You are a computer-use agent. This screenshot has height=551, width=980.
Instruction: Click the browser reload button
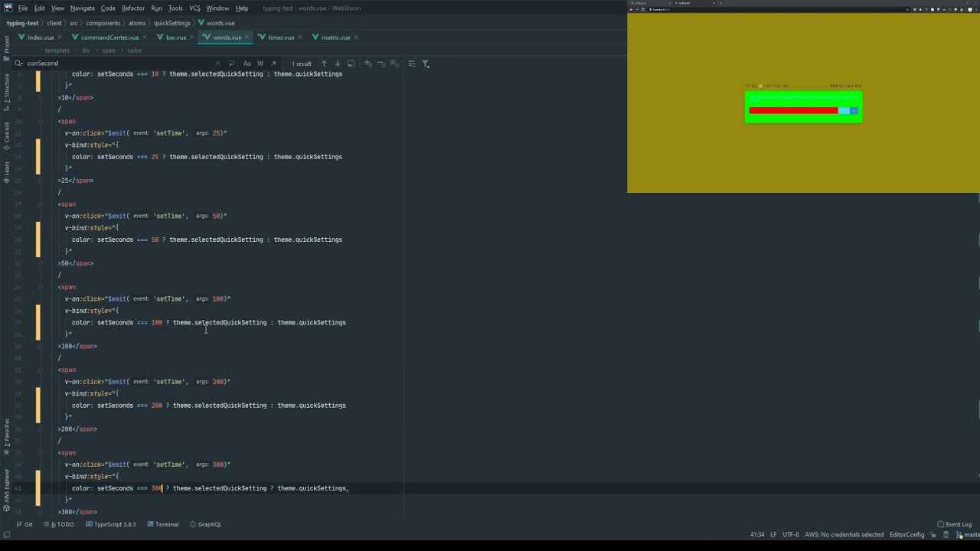[x=643, y=9]
